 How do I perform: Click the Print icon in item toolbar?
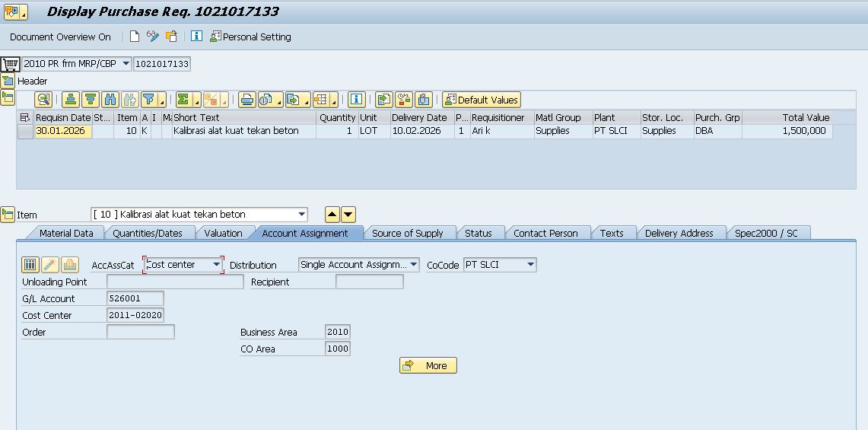click(246, 100)
